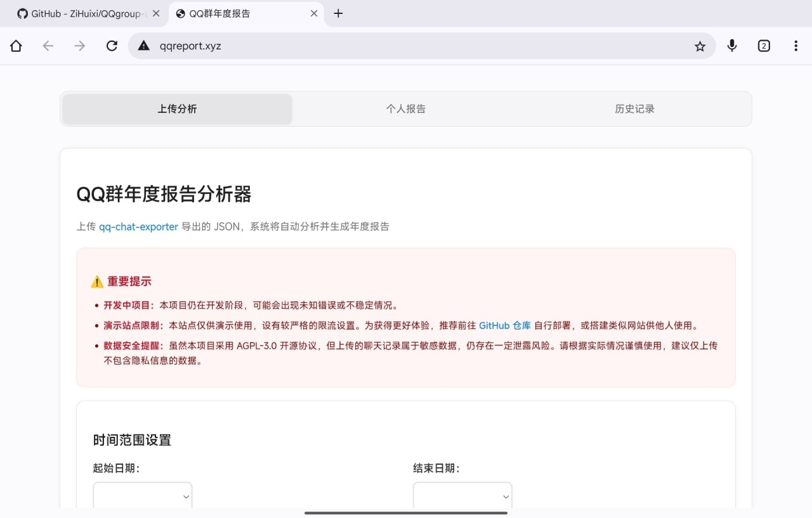Click the 开发中项目 notice label

pos(129,305)
